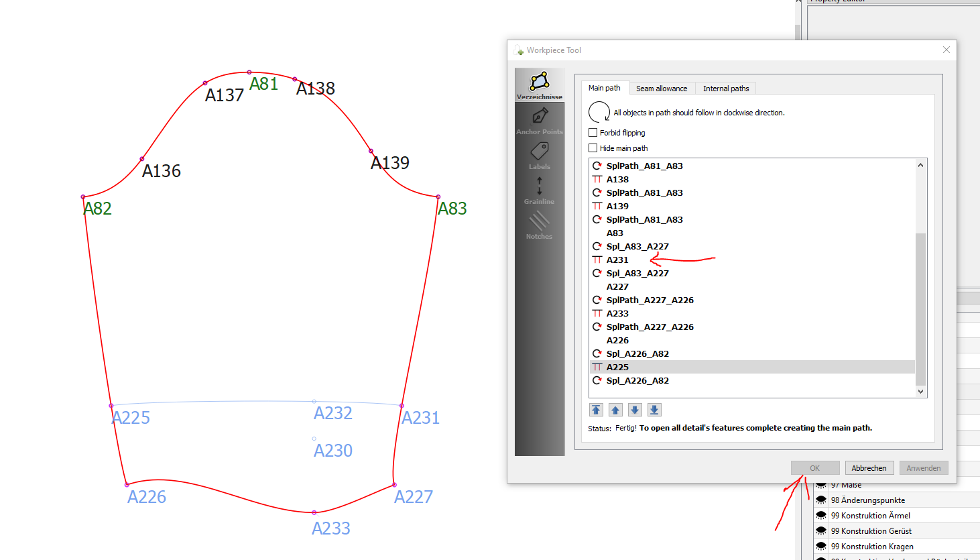Open the Labels section in sidebar
Viewport: 980px width, 560px height.
540,155
